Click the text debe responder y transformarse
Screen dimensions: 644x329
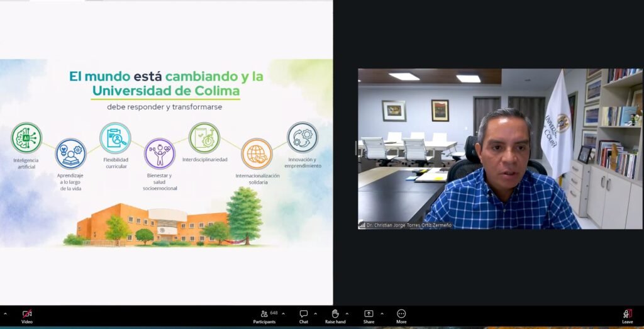[x=165, y=107]
